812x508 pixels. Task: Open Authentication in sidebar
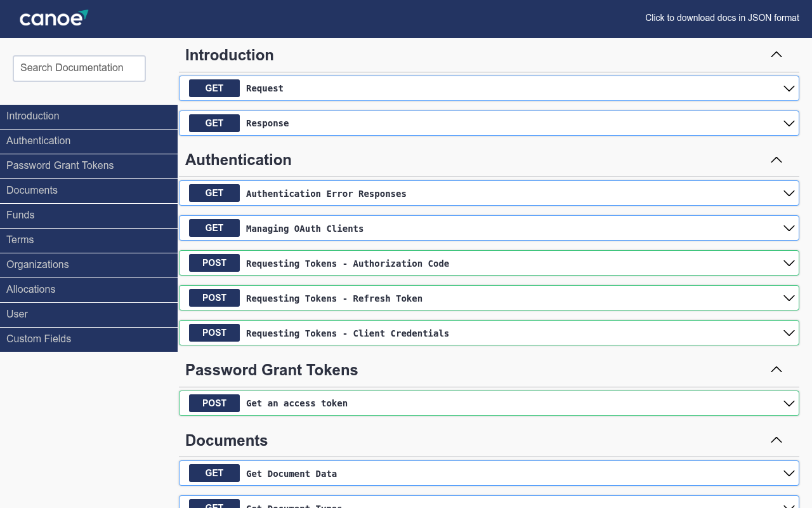(89, 141)
